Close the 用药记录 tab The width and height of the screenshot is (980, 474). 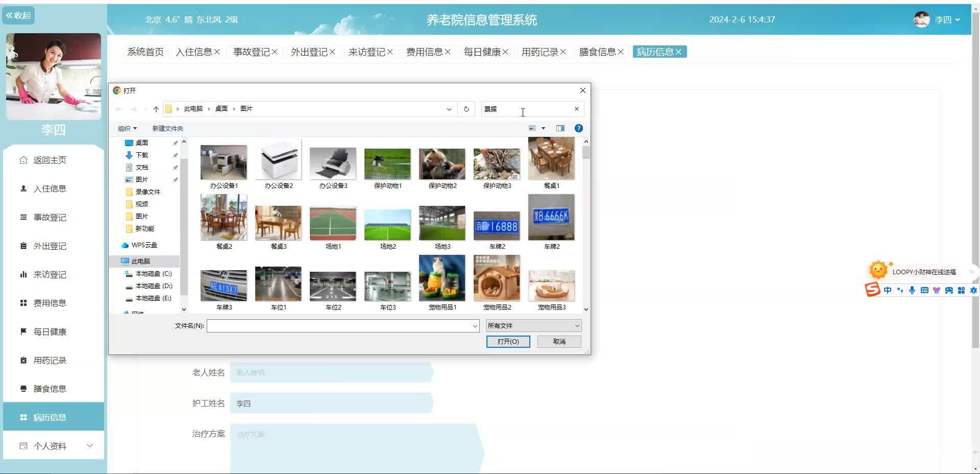coord(563,52)
